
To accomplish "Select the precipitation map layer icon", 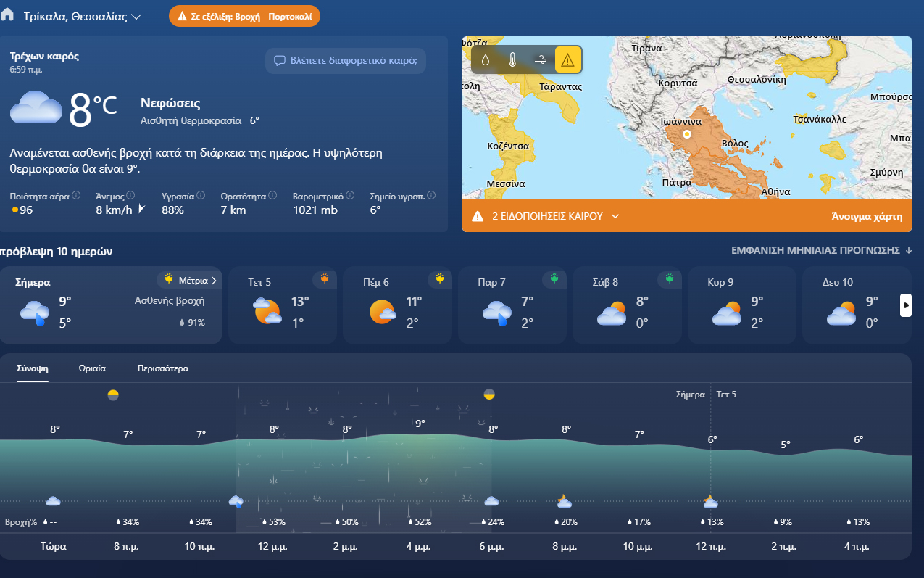I will pyautogui.click(x=486, y=60).
